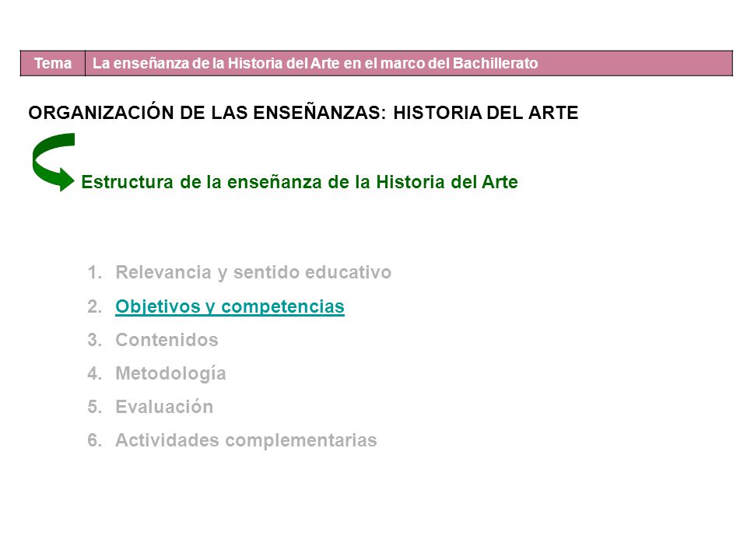Click the green curved arrow icon

(54, 162)
